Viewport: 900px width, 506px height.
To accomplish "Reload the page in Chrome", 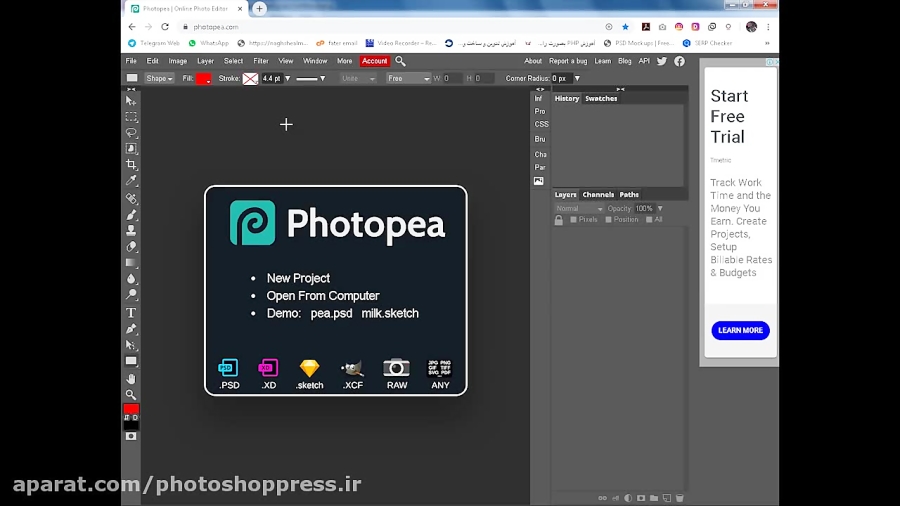I will tap(165, 26).
